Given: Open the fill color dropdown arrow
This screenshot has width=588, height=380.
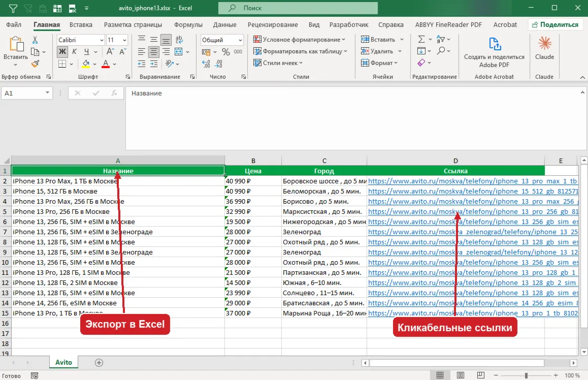Looking at the screenshot, I should [x=95, y=64].
